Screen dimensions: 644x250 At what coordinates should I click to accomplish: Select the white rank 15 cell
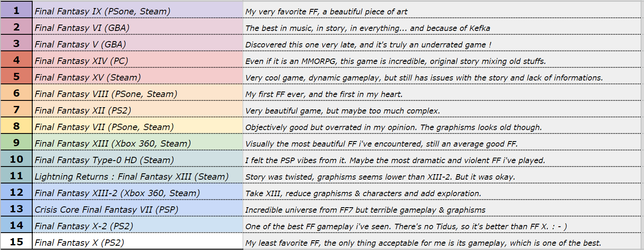[x=16, y=242]
